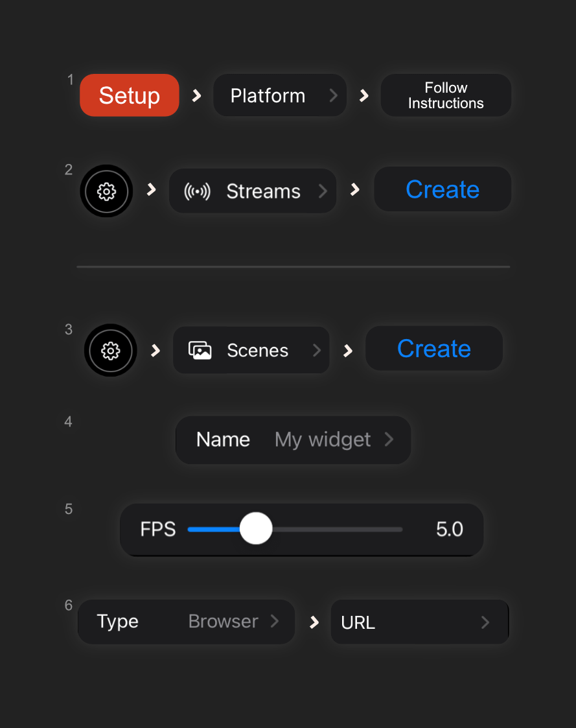Open settings gear icon beside Streams
Viewport: 576px width, 728px height.
(106, 191)
